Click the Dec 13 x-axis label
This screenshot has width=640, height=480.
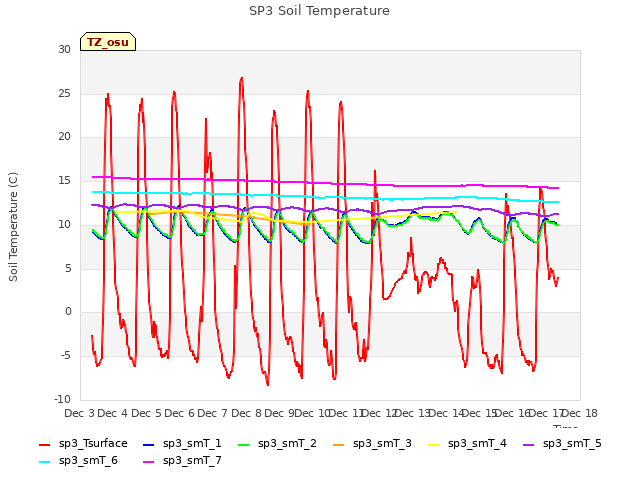(412, 413)
